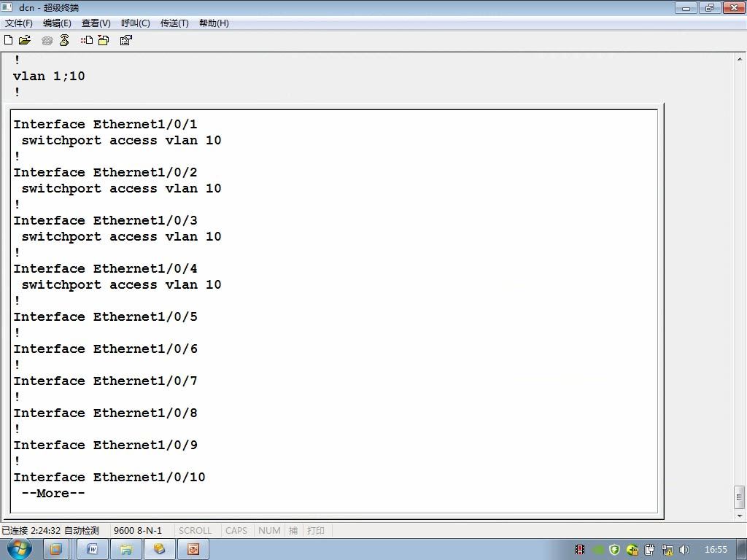Click the Open file folder toolbar icon
Screen dimensions: 747x560
pos(25,40)
